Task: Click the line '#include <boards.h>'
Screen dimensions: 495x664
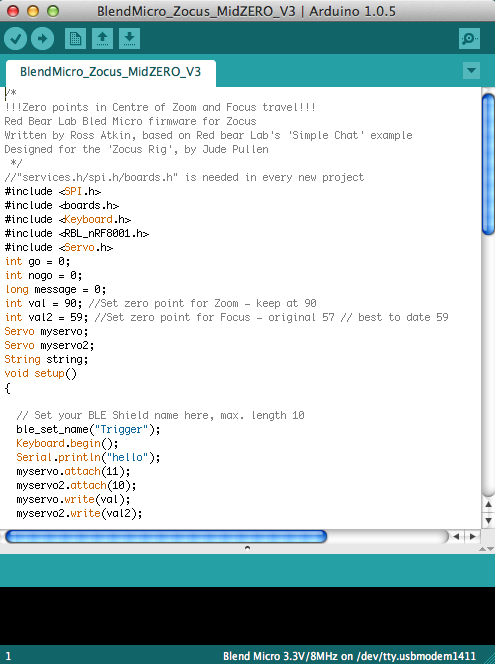Action: pos(62,205)
